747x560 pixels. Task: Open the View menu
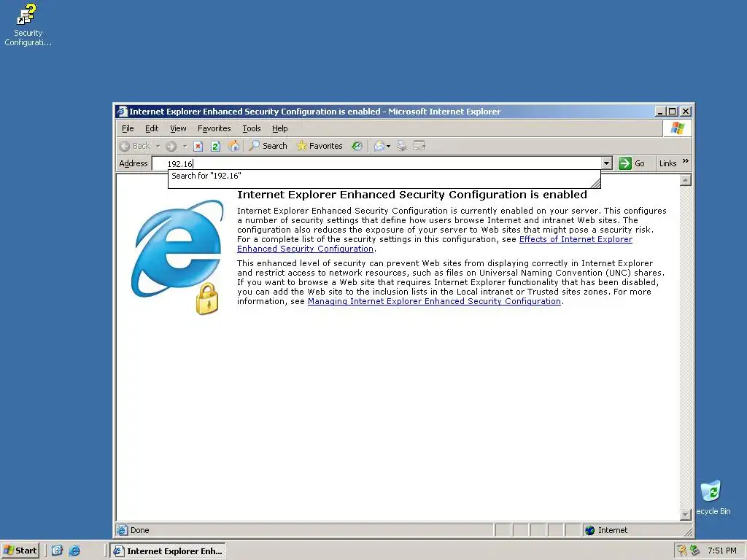pyautogui.click(x=178, y=128)
